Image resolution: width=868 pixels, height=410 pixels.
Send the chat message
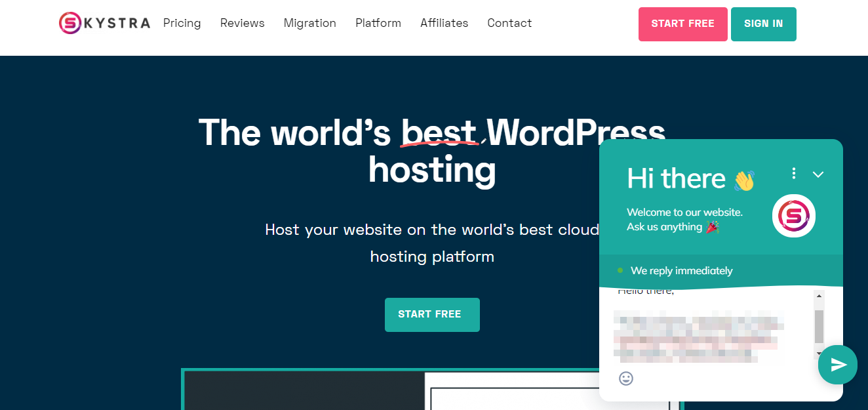(x=838, y=365)
